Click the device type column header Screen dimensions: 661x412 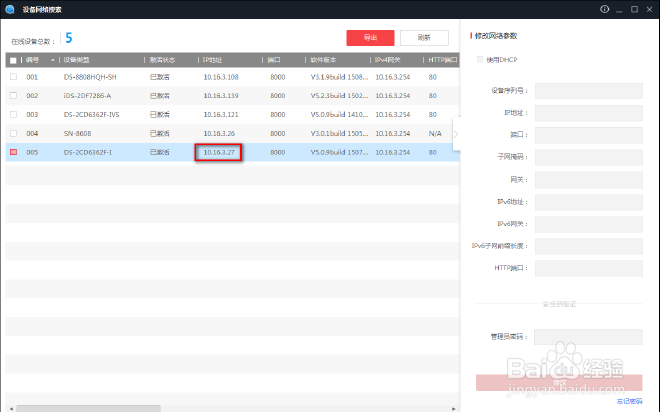(76, 60)
